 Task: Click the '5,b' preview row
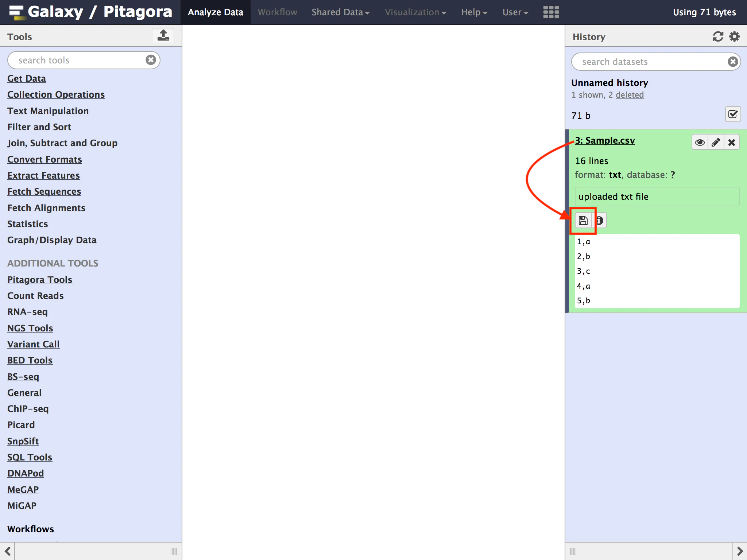coord(583,301)
